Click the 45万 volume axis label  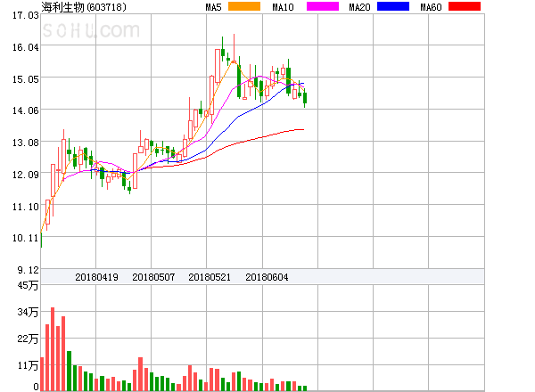28,285
